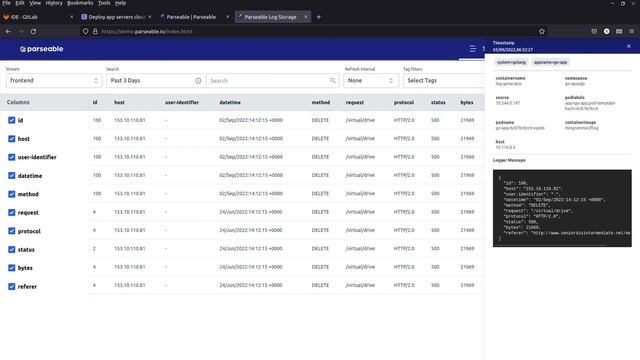Open the Past 3 Days time range picker

[156, 81]
